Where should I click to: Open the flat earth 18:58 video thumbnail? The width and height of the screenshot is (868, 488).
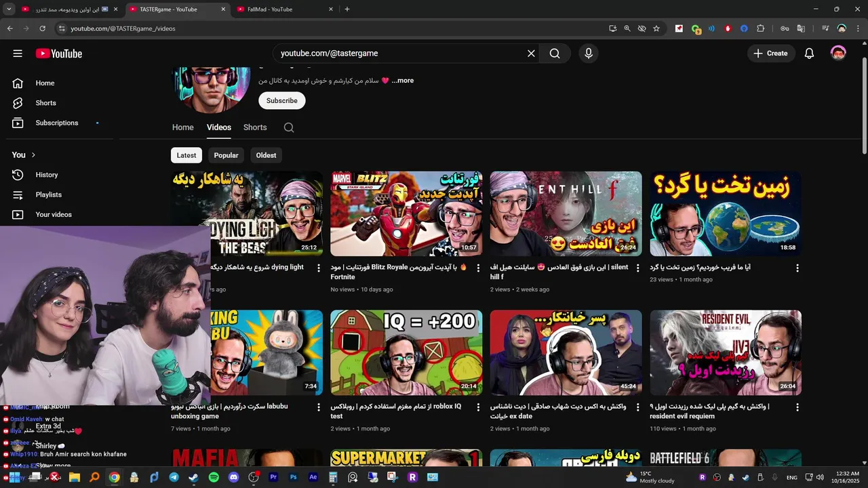click(726, 213)
